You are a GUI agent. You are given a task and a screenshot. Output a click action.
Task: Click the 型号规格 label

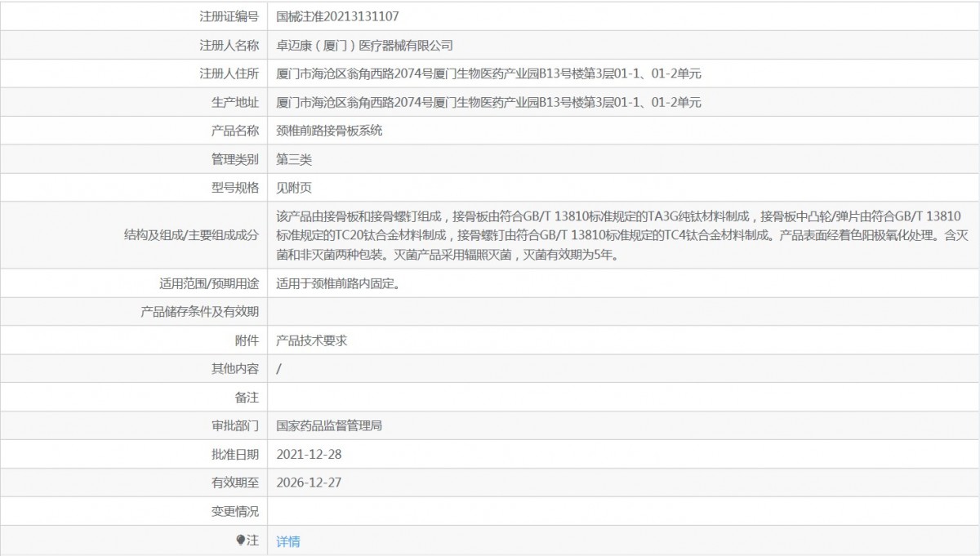tap(235, 188)
